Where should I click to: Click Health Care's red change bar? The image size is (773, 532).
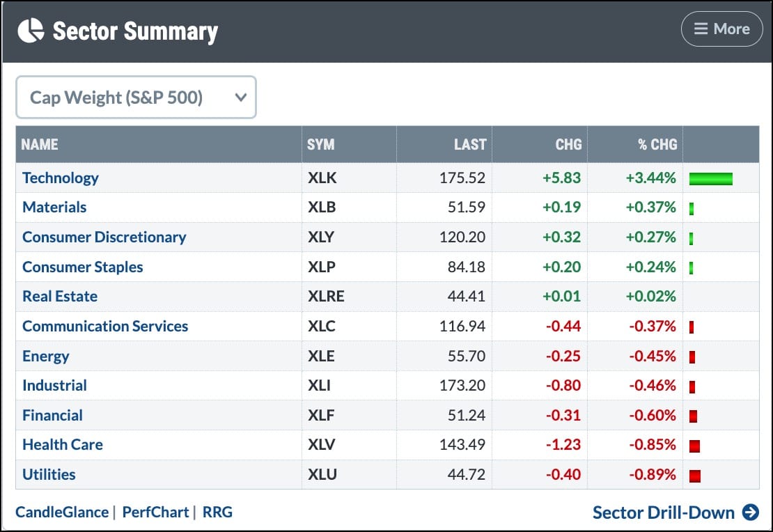694,447
